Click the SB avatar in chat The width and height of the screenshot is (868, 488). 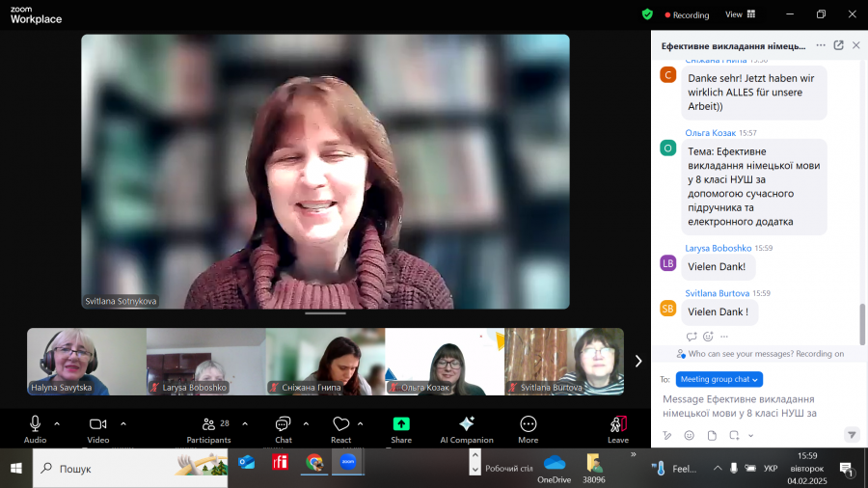[x=668, y=309]
